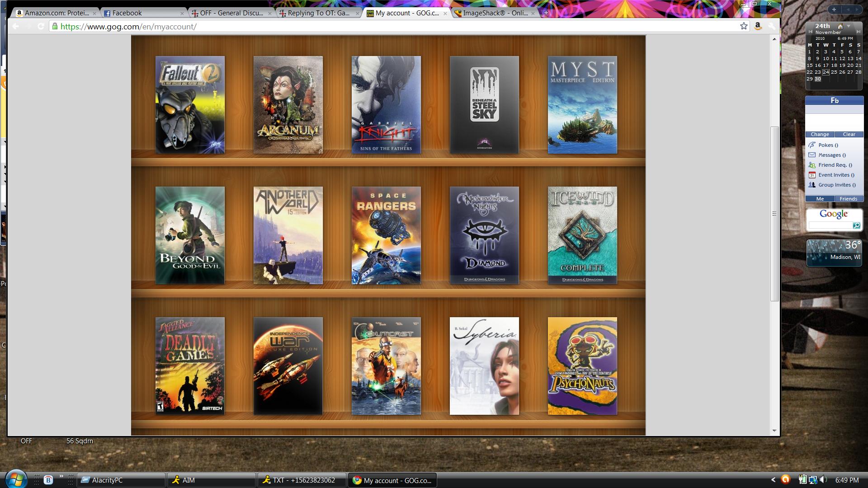Click Change in the Fb gadget

[x=820, y=134]
